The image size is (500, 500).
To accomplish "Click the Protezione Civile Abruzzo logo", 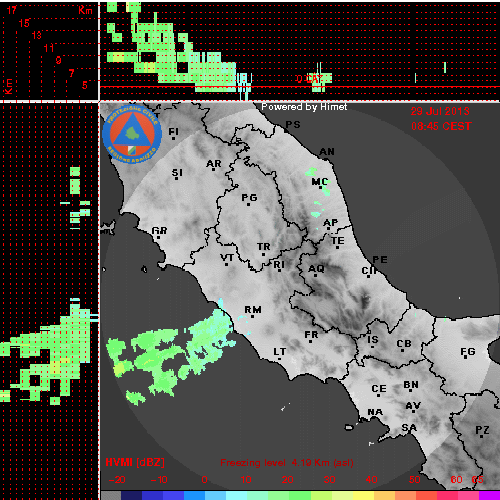I will [x=132, y=134].
